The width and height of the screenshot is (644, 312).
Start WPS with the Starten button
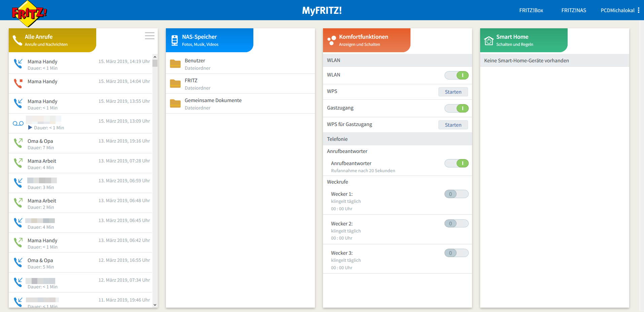pos(453,92)
